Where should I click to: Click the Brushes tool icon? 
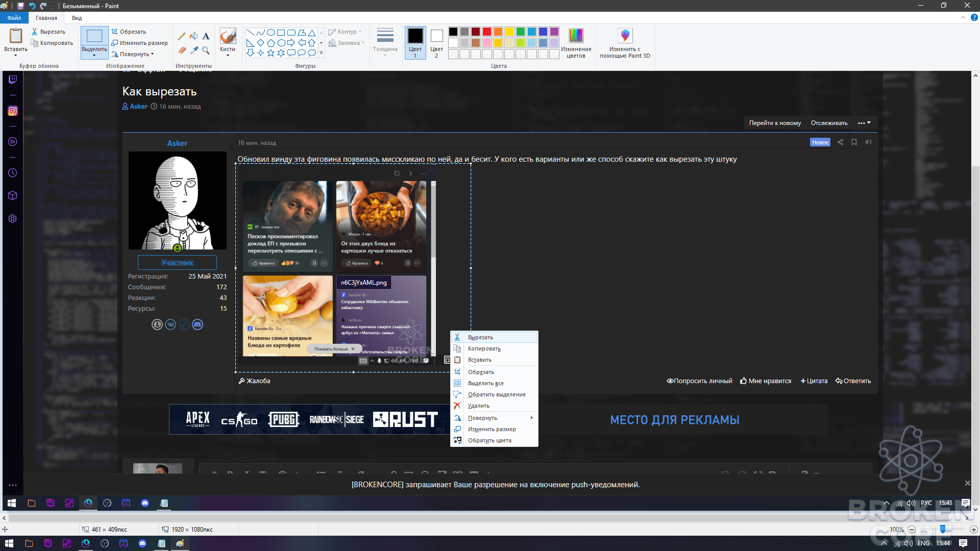coord(228,36)
